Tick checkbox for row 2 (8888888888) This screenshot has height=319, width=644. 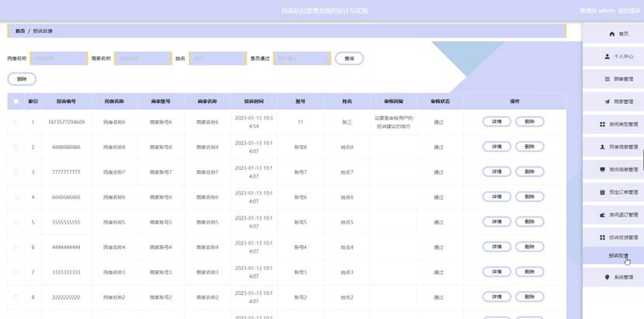16,147
